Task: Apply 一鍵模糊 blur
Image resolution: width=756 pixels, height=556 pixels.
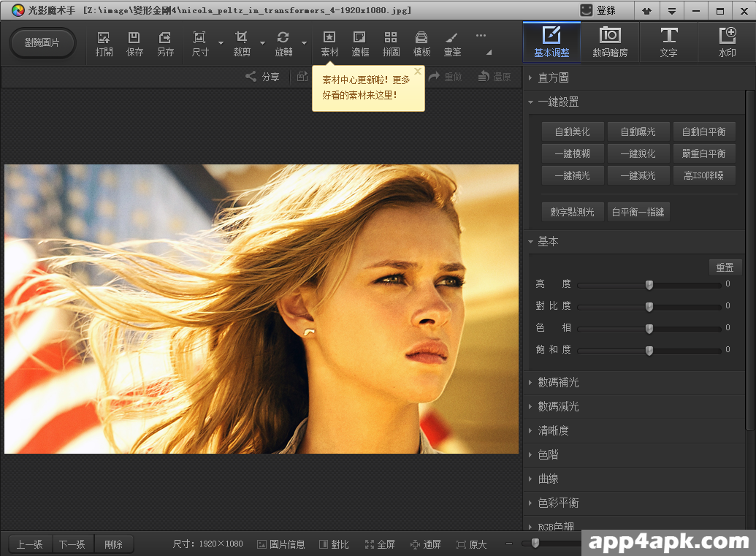Action: 573,154
